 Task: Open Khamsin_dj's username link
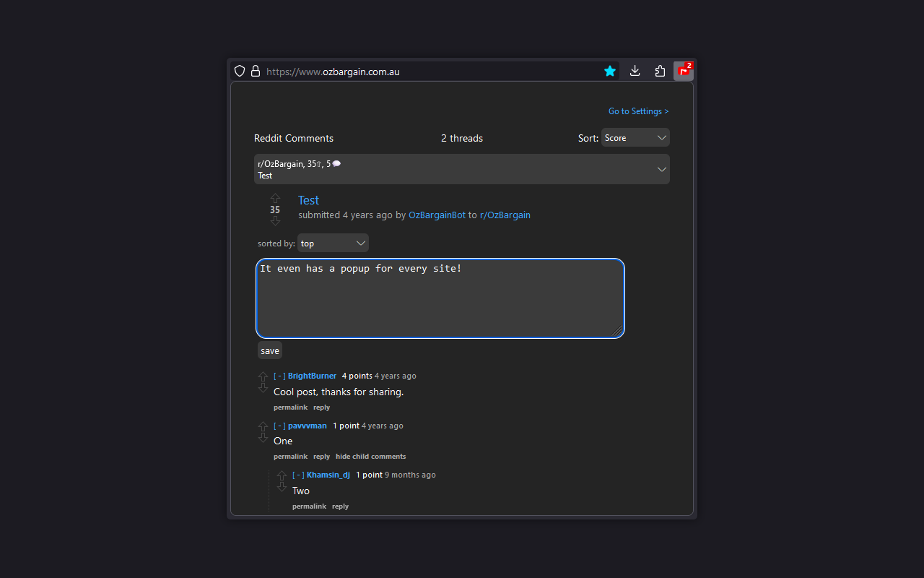point(328,475)
